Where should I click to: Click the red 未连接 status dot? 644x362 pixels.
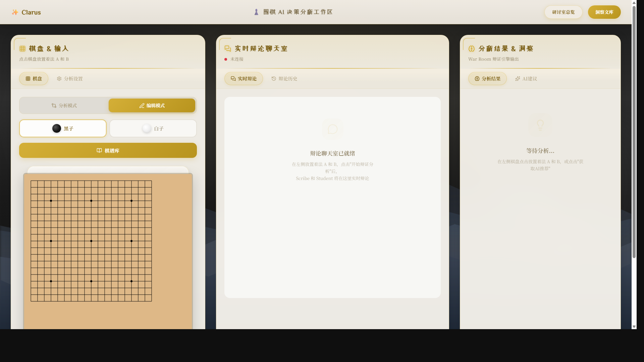coord(226,59)
